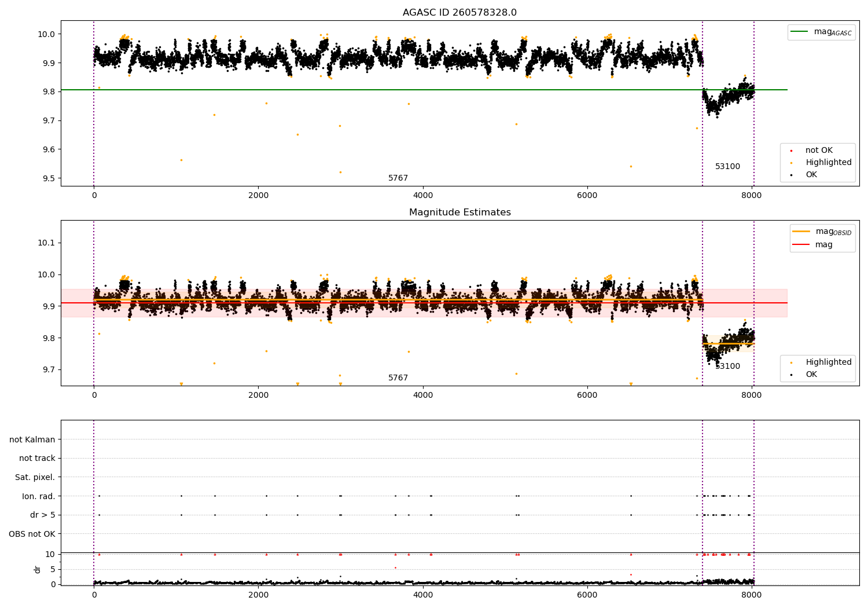Screen dimensions: 868x608
Task: Click the 'OK' legend entry in top plot
Action: click(811, 175)
